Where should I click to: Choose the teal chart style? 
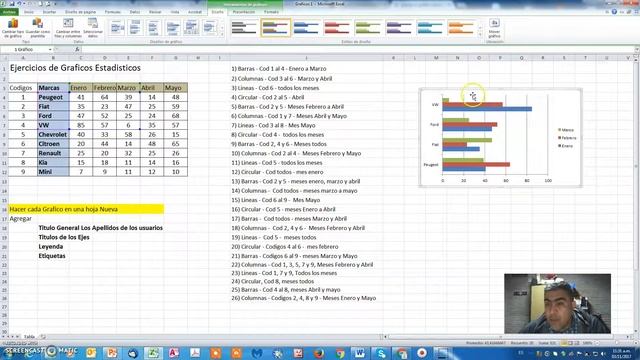(430, 28)
